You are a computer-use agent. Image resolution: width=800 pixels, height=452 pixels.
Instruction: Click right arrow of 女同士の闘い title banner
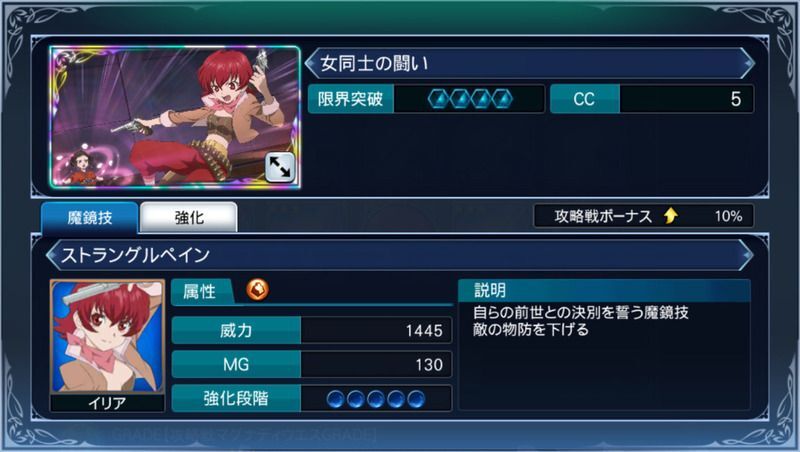(x=747, y=63)
